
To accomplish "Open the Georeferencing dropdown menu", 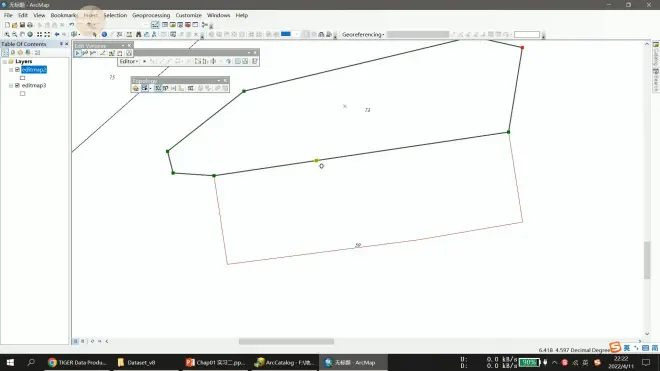I will coord(363,35).
